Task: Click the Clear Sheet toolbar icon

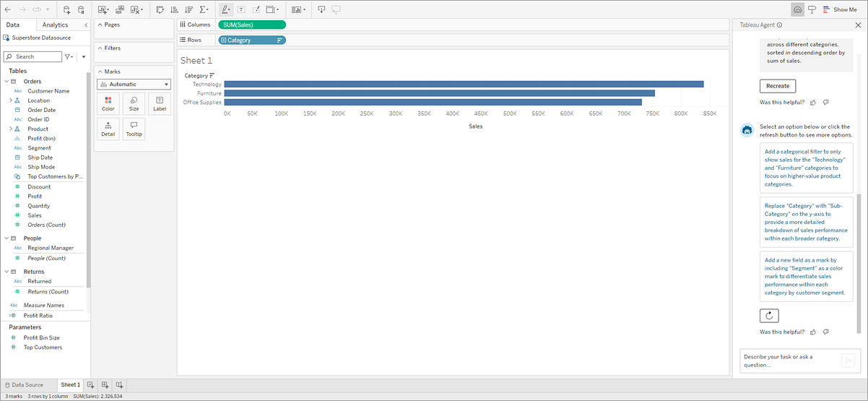Action: click(x=136, y=9)
